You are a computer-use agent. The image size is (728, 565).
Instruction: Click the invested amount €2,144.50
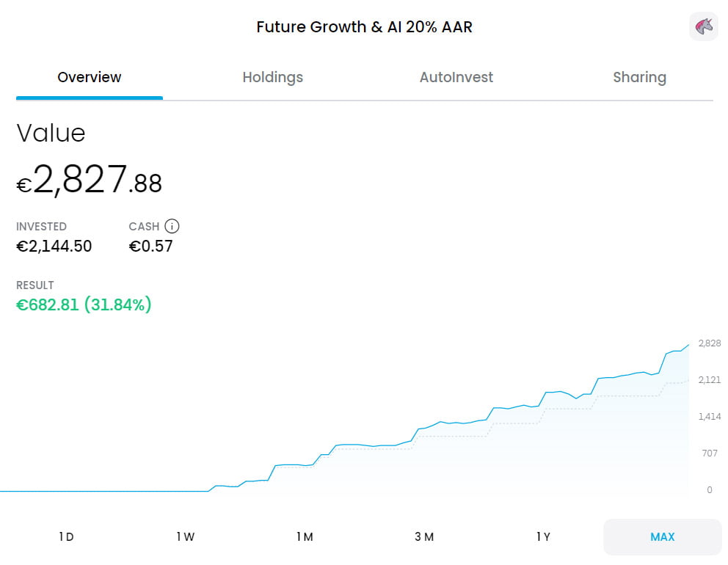coord(54,247)
